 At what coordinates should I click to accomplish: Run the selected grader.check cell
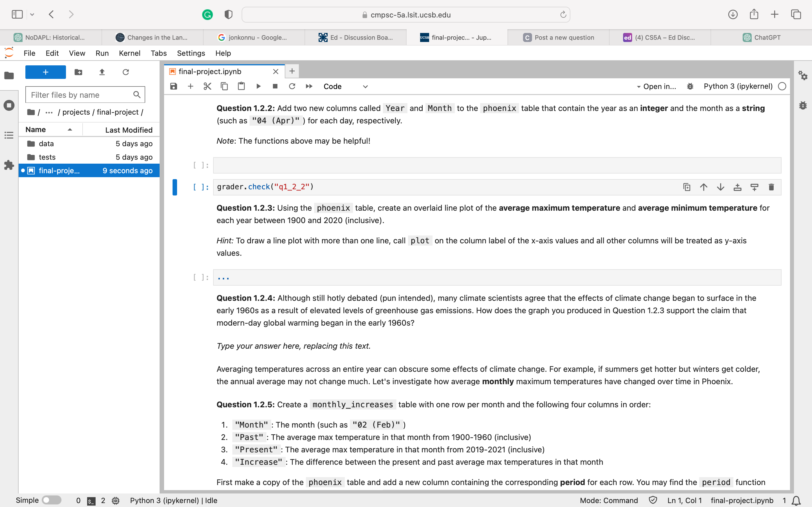(x=258, y=86)
